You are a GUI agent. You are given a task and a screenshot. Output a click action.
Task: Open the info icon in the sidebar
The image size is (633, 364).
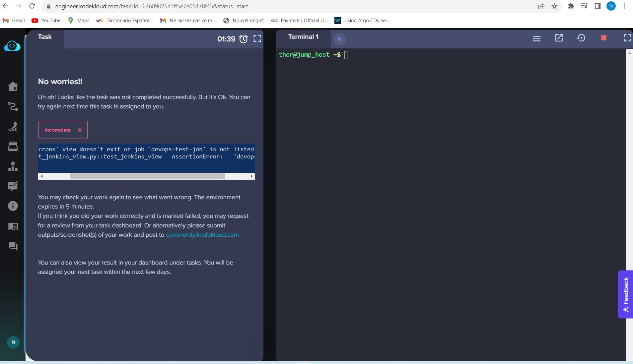(13, 206)
